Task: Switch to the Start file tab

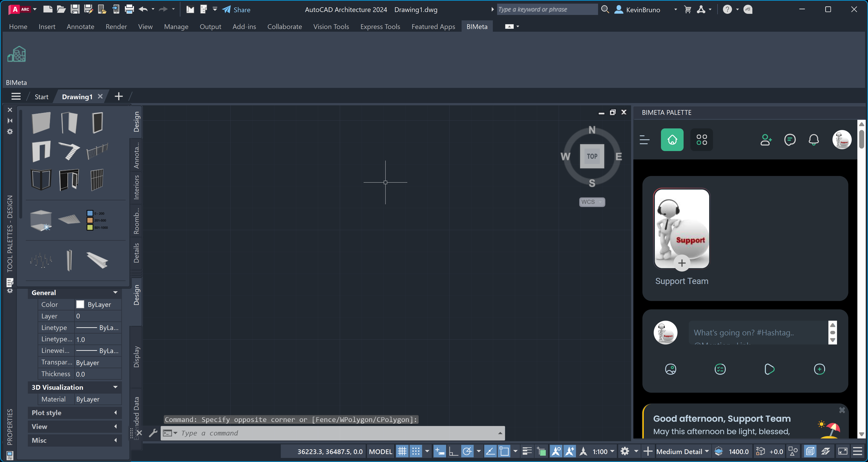Action: coord(41,97)
